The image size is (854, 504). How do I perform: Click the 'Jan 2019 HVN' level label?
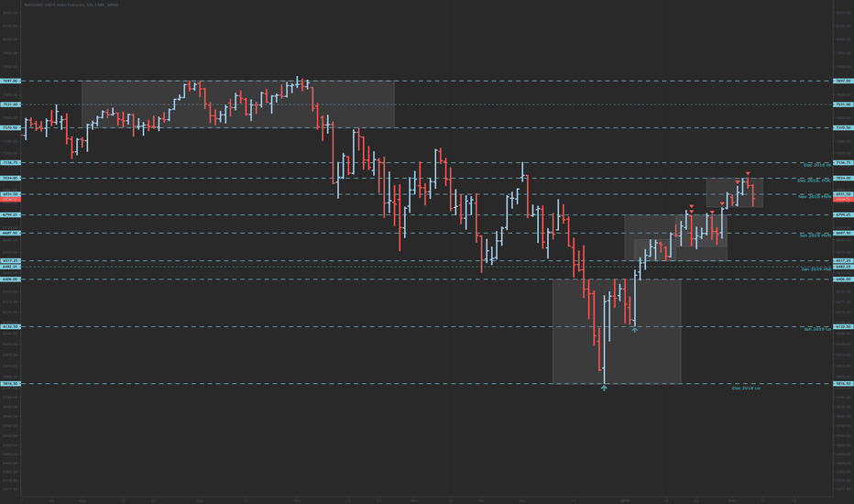pyautogui.click(x=816, y=236)
